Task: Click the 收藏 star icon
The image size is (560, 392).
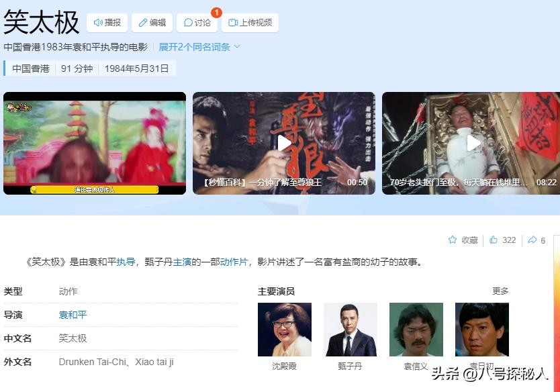Action: click(x=453, y=240)
